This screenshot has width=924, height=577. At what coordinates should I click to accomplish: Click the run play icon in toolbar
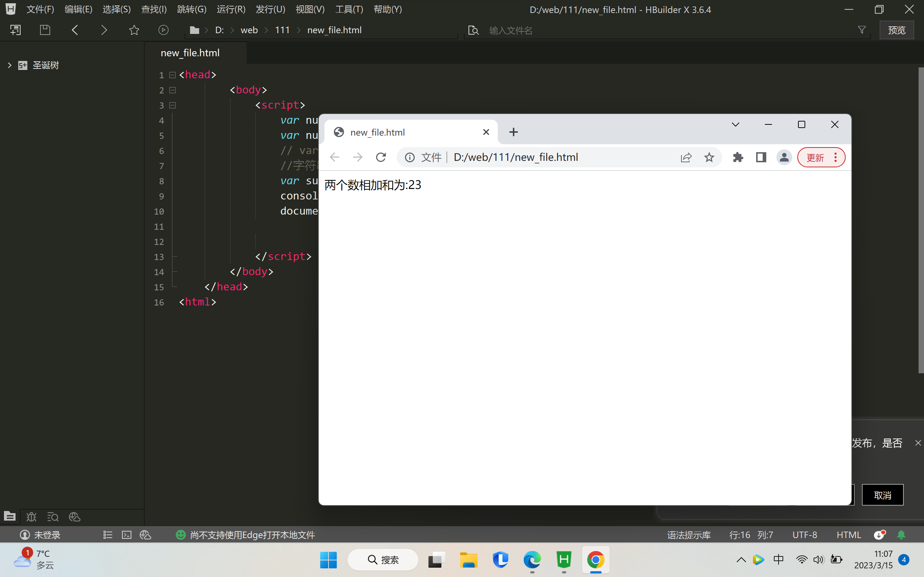tap(164, 30)
